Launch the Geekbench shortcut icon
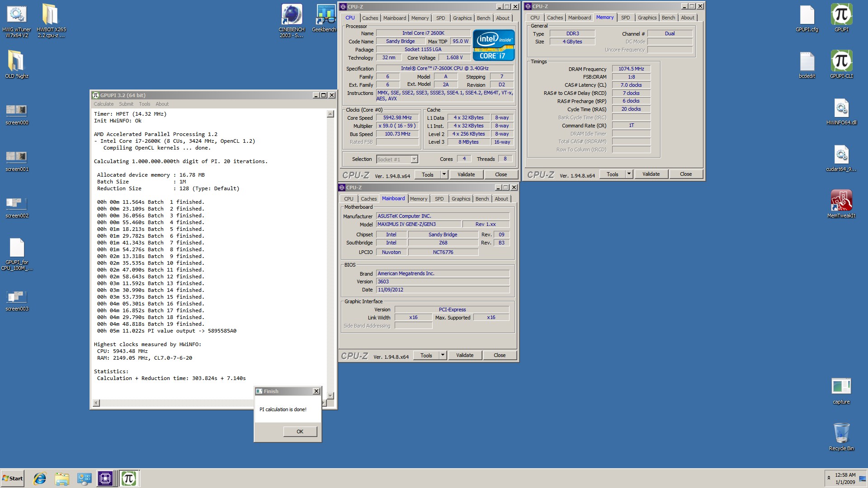This screenshot has width=868, height=488. (324, 18)
